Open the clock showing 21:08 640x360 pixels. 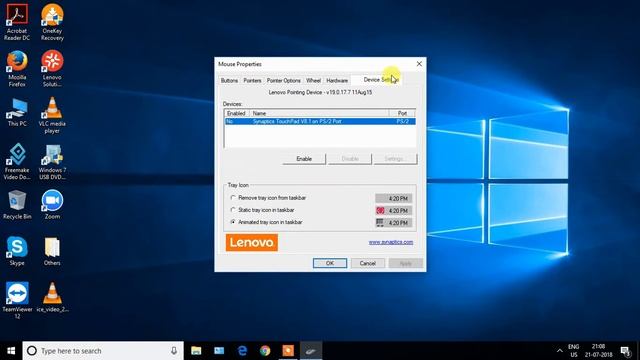click(x=598, y=351)
